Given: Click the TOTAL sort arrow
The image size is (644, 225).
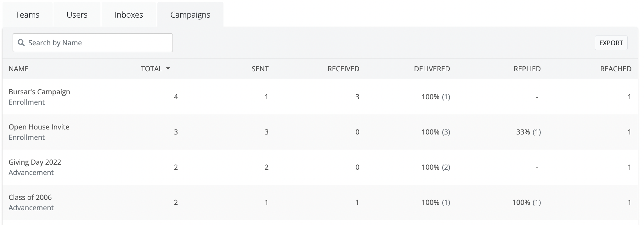Looking at the screenshot, I should click(168, 69).
